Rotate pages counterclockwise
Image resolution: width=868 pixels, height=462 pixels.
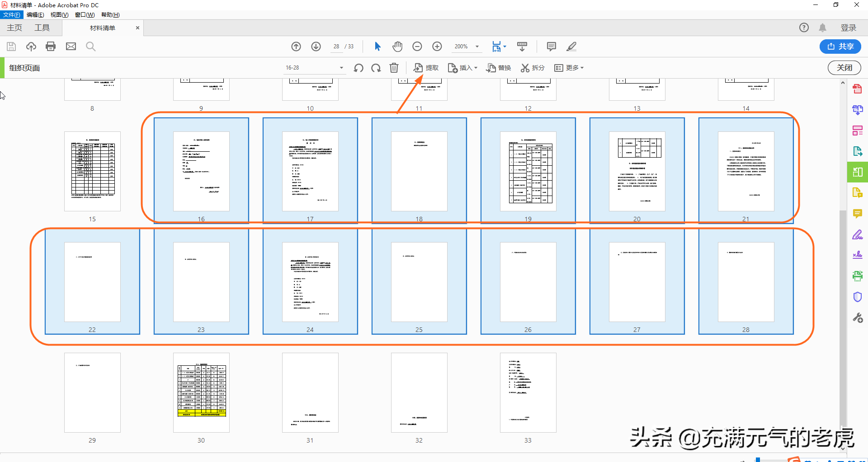[359, 68]
